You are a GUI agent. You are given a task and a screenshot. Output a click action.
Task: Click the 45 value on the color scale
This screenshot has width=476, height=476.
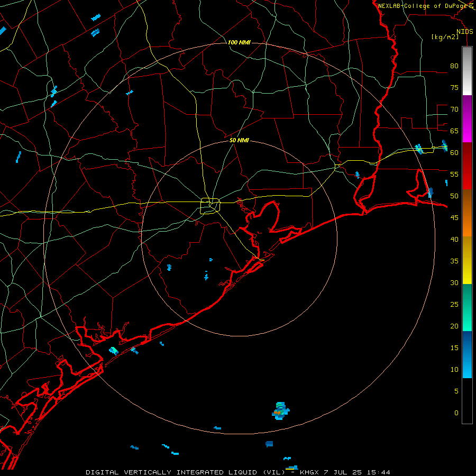tap(454, 218)
